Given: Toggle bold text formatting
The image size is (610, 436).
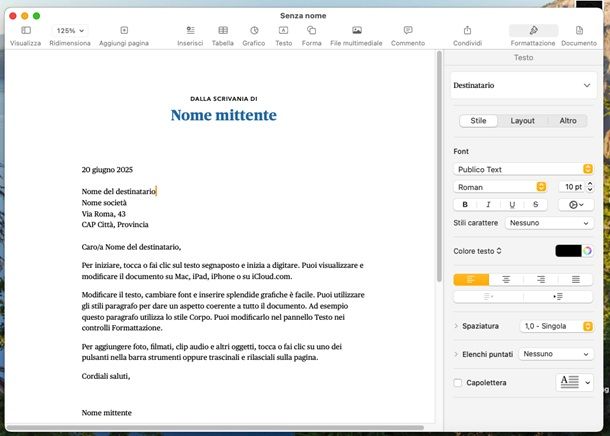Looking at the screenshot, I should pyautogui.click(x=464, y=204).
